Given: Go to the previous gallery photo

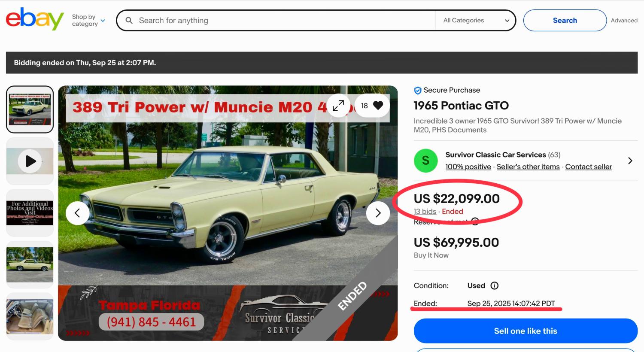Looking at the screenshot, I should [x=78, y=213].
